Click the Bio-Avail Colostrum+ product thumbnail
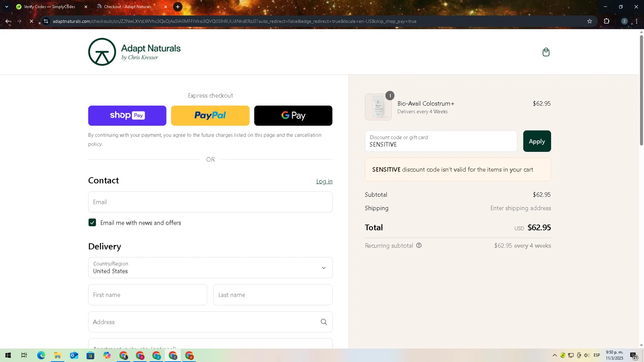The width and height of the screenshot is (644, 362). click(378, 107)
